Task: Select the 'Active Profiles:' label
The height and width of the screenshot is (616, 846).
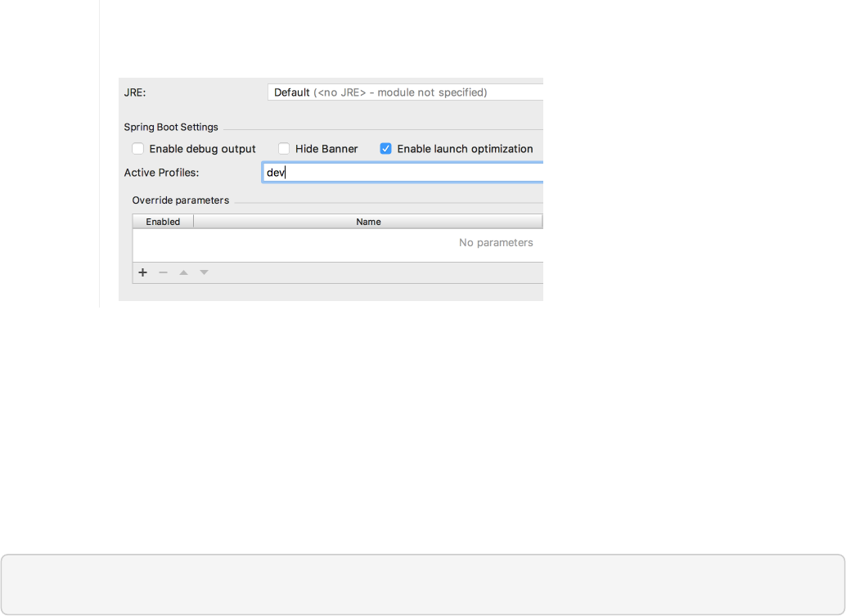Action: 161,173
